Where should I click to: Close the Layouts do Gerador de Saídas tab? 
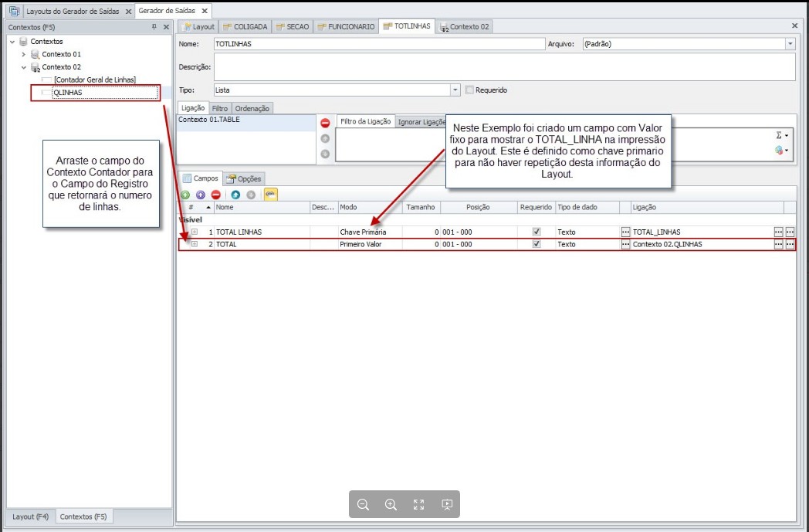128,11
